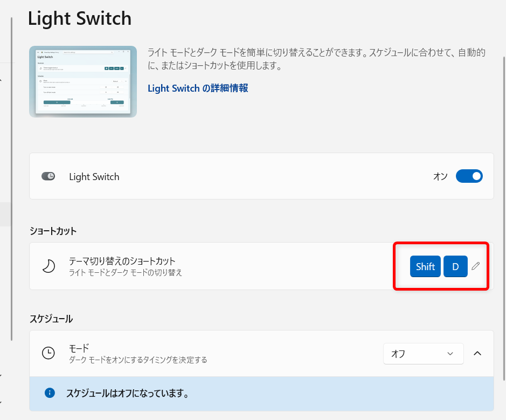Collapse the schedule Mode section with the chevron
Viewport: 506px width, 420px height.
click(477, 353)
